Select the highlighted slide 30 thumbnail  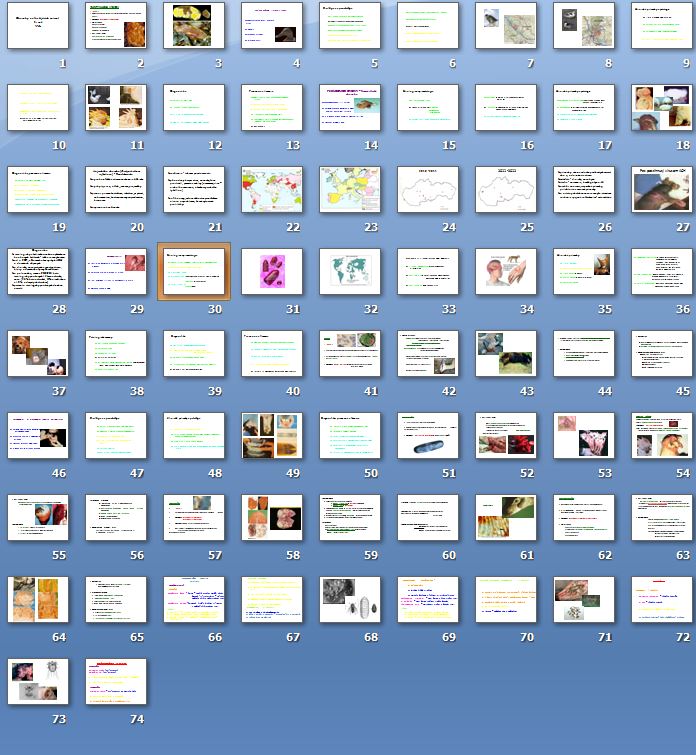click(194, 271)
